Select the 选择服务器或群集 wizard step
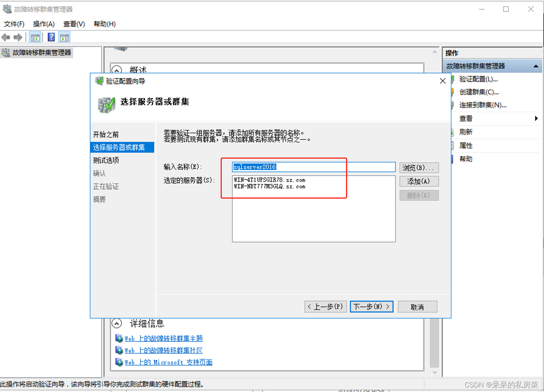Screen dimensions: 544x392 pos(122,148)
